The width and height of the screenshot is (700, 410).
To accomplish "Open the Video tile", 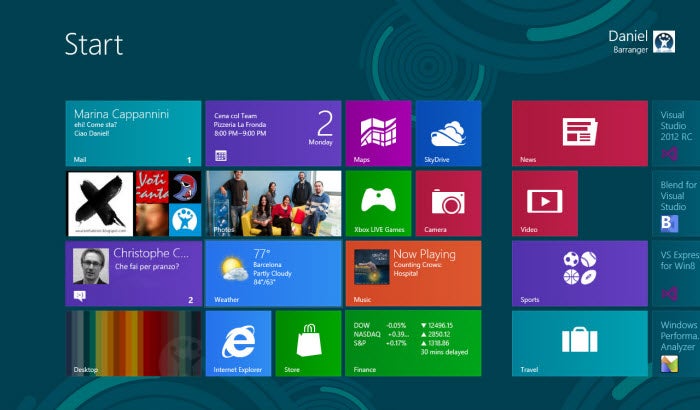I will (545, 203).
